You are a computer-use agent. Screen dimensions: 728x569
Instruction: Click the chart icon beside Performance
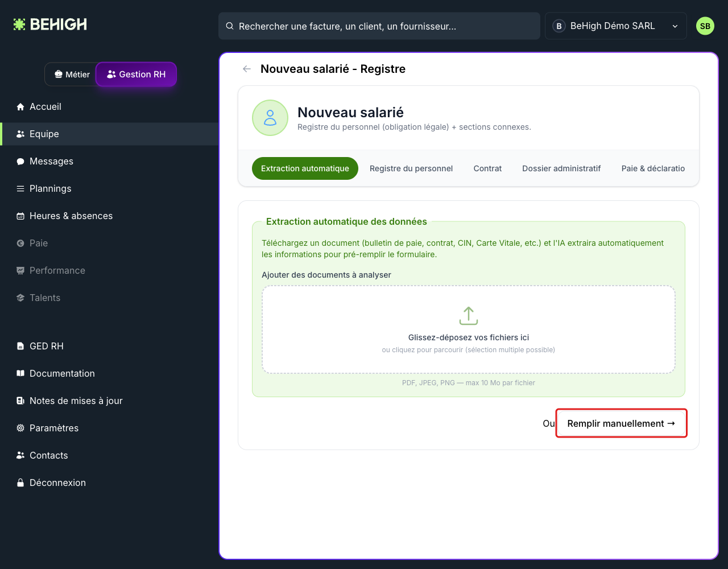[20, 271]
